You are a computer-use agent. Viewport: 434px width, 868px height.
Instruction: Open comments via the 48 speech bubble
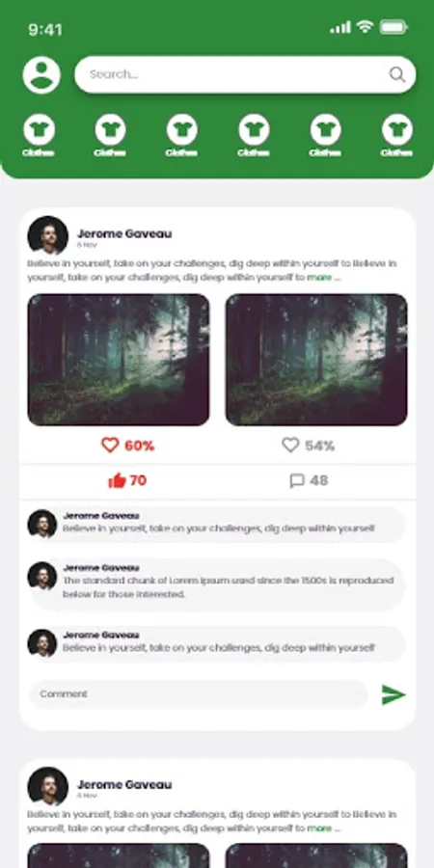(309, 480)
